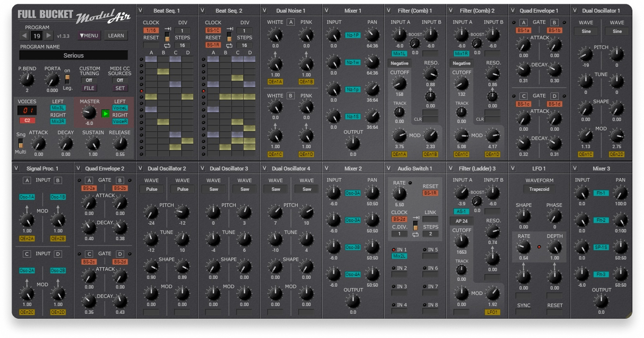Viewport: 644px width, 338px height.
Task: Click the loop mode icon in Beat Seq. 1
Action: coord(167,46)
